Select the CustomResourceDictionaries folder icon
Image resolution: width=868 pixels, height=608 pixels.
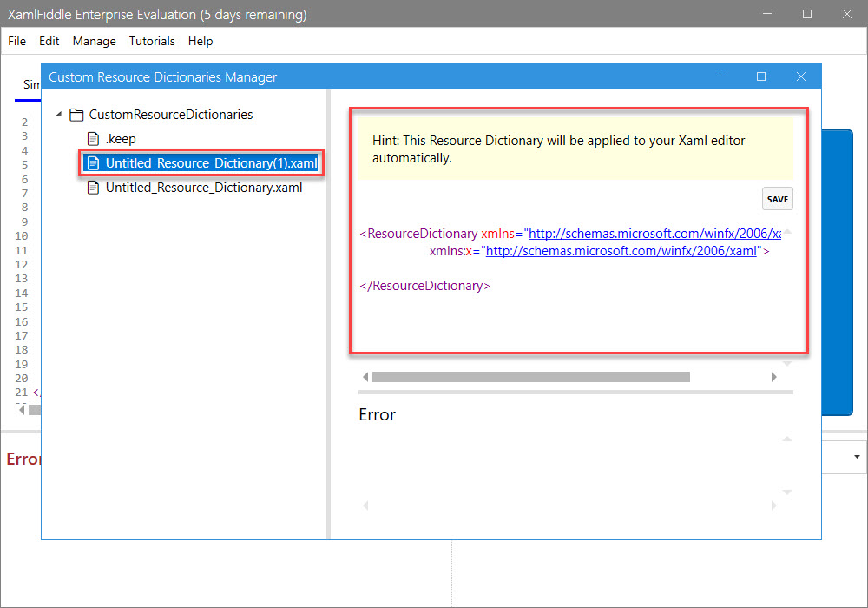(x=76, y=115)
